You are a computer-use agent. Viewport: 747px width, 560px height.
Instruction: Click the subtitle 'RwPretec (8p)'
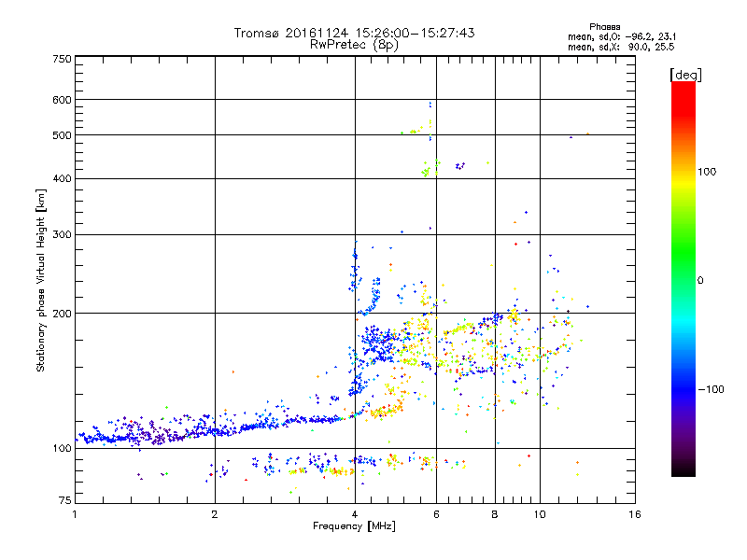[x=354, y=45]
